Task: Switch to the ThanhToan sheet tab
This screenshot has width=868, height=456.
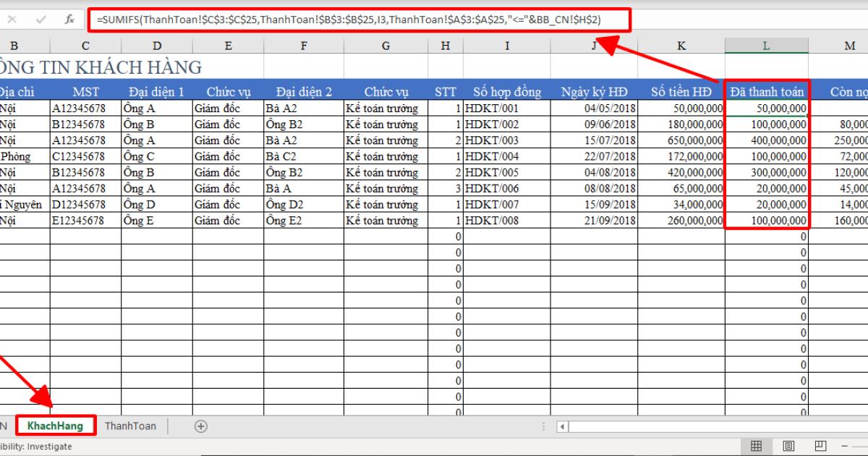Action: click(130, 426)
